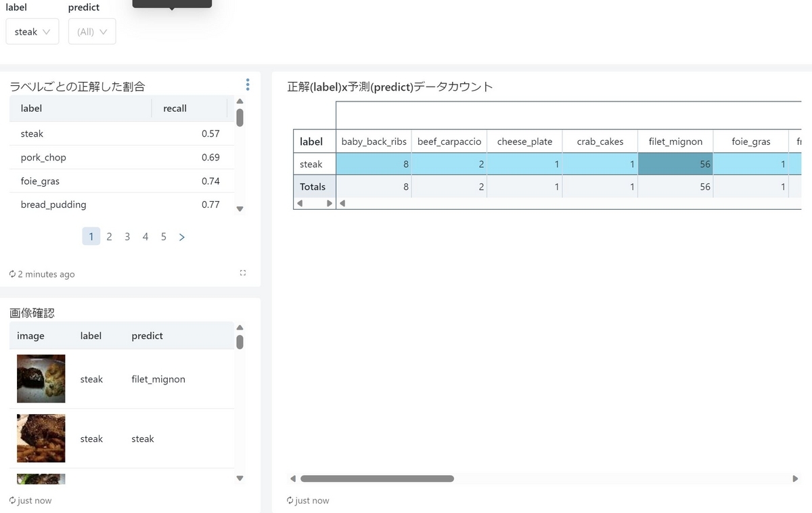Click the baby_back_ribs column header in pivot

(x=374, y=141)
